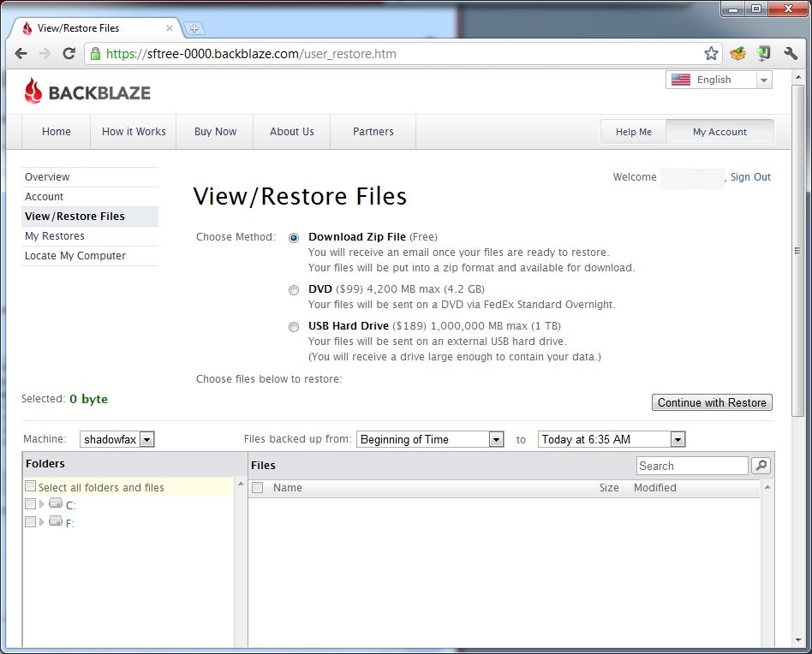
Task: Click the F: drive icon
Action: [56, 521]
